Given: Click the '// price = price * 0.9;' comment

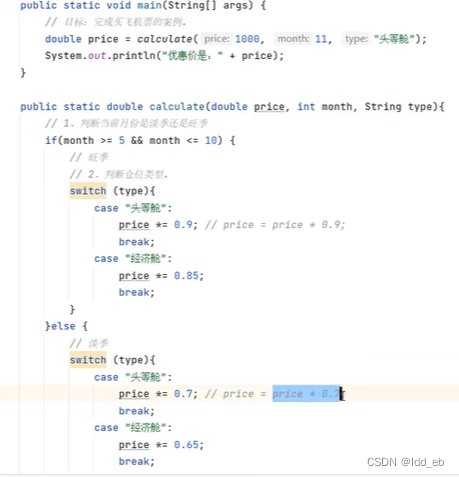Looking at the screenshot, I should tap(275, 225).
